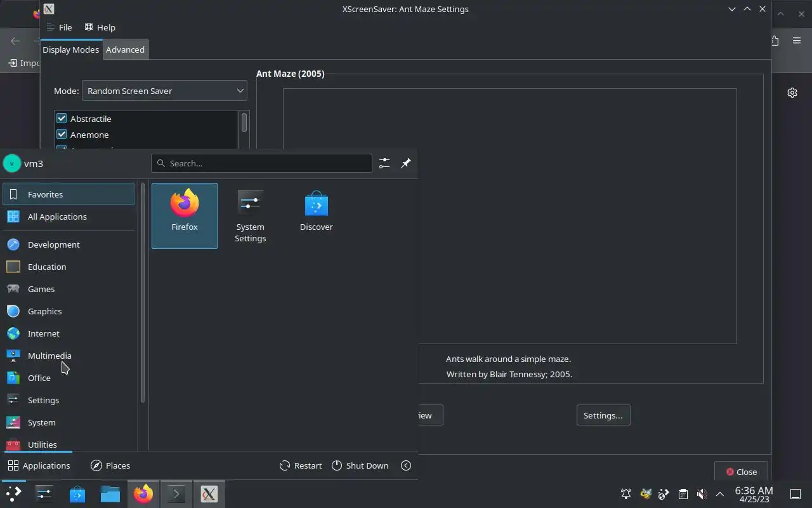The width and height of the screenshot is (812, 508).
Task: Click the launcher search field
Action: (261, 163)
